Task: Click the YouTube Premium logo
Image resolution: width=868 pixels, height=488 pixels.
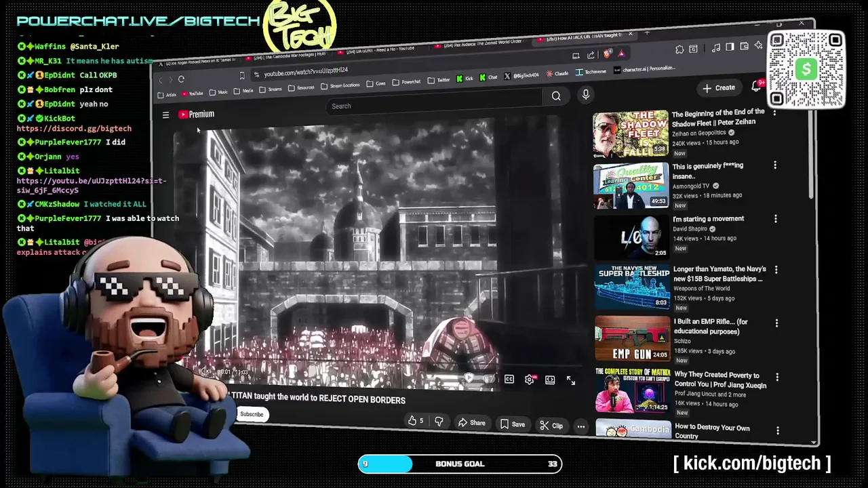Action: 197,115
